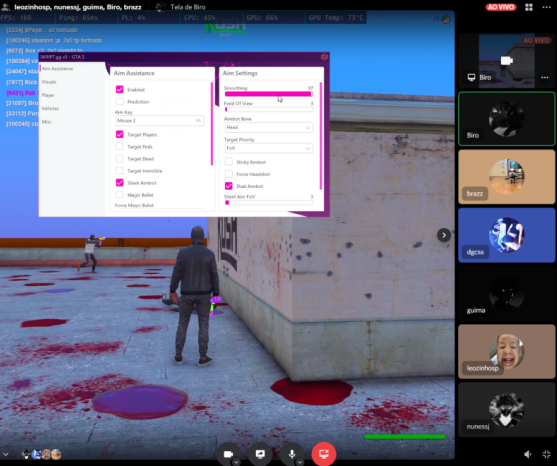This screenshot has height=466, width=557.
Task: Click the down chevron at bottom left
Action: [5, 454]
